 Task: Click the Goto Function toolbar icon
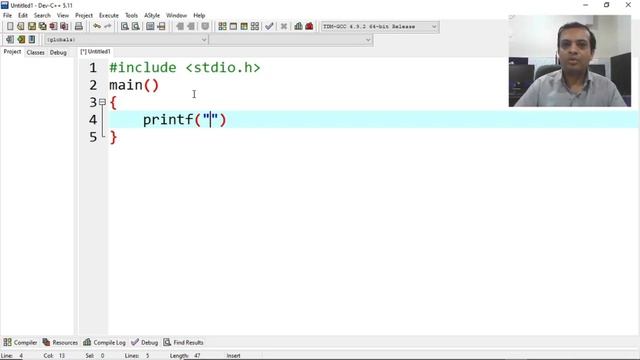pos(150,27)
